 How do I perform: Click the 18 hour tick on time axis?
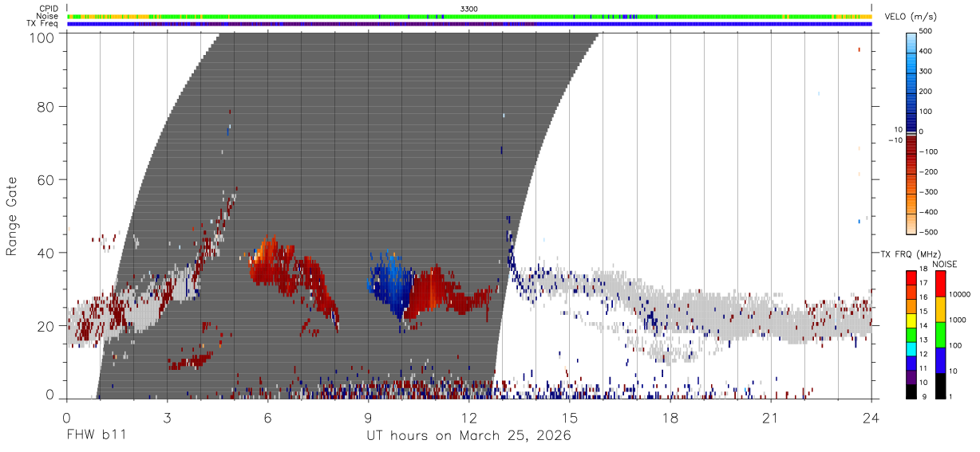tap(670, 418)
